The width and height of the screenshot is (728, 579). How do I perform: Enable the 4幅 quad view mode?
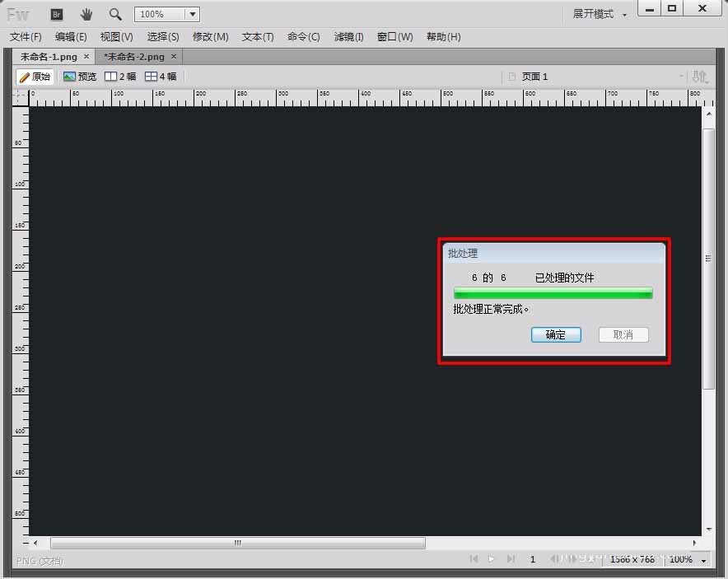(x=161, y=76)
